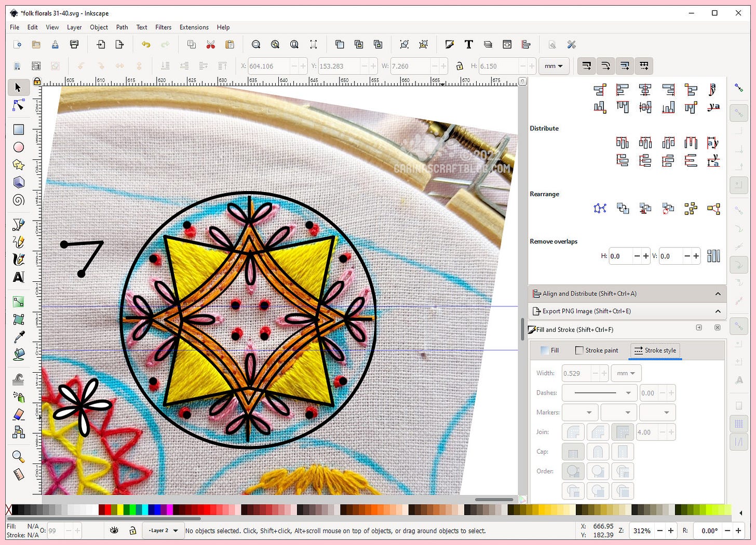Close the Fill and Stroke panel
The height and width of the screenshot is (545, 756).
coord(718,328)
